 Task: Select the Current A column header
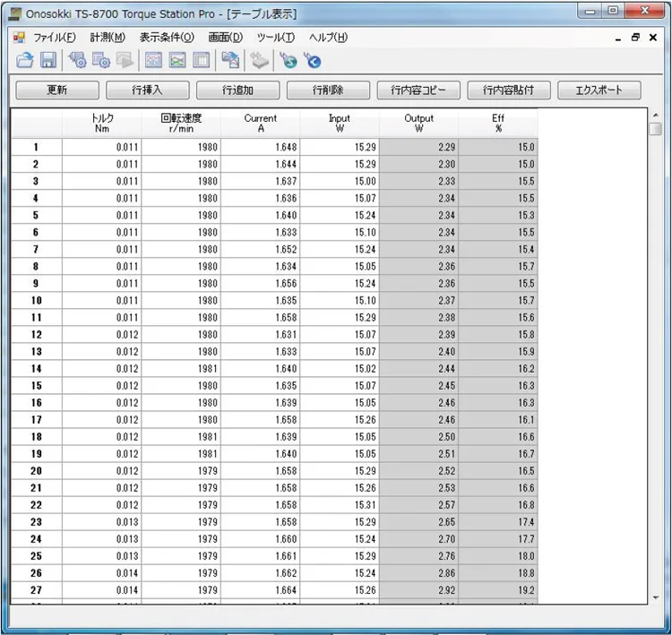point(261,124)
